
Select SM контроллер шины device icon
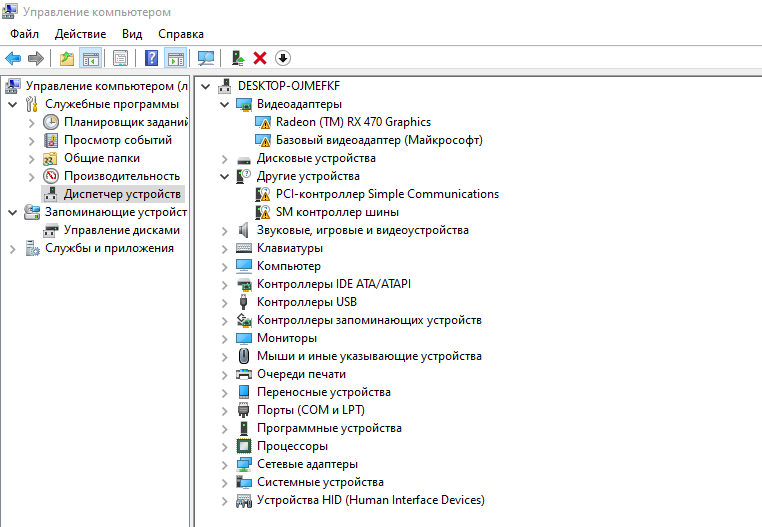point(262,212)
